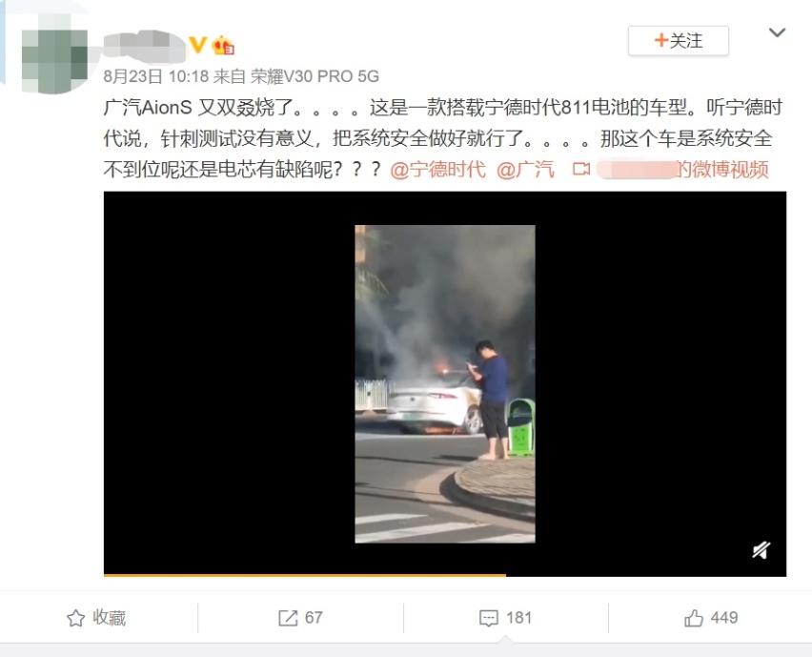
Task: Open the @宁德时代 mention link
Action: [x=437, y=170]
